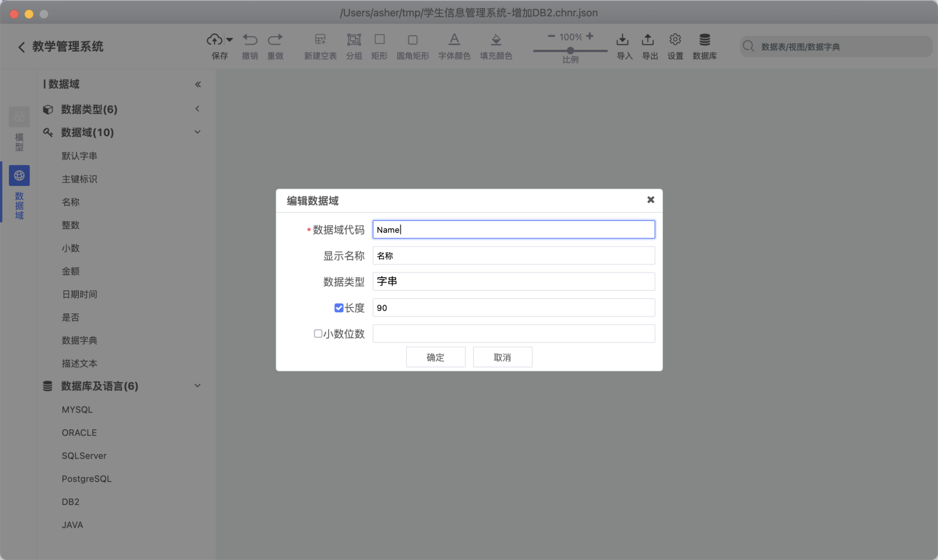This screenshot has width=938, height=560.
Task: Select the 是否 data domain
Action: click(71, 317)
